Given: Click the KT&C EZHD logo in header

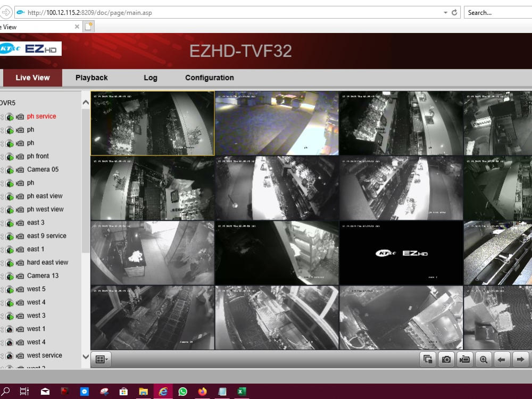Looking at the screenshot, I should [x=30, y=48].
